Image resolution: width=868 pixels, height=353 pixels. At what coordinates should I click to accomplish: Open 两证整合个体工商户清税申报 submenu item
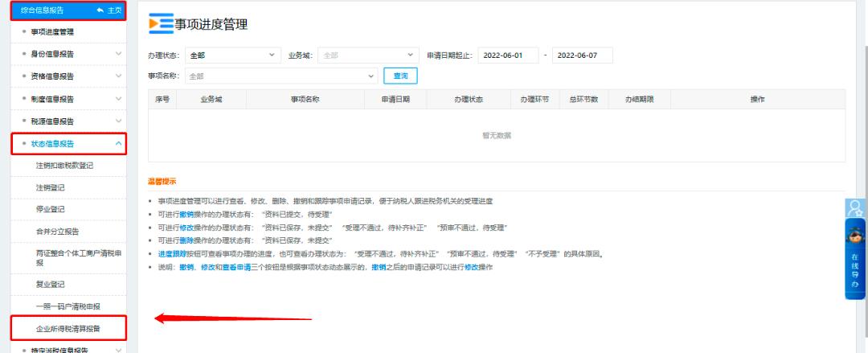point(79,257)
